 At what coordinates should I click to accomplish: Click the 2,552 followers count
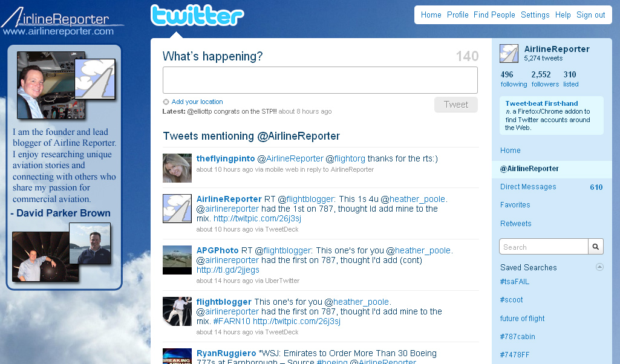[545, 79]
